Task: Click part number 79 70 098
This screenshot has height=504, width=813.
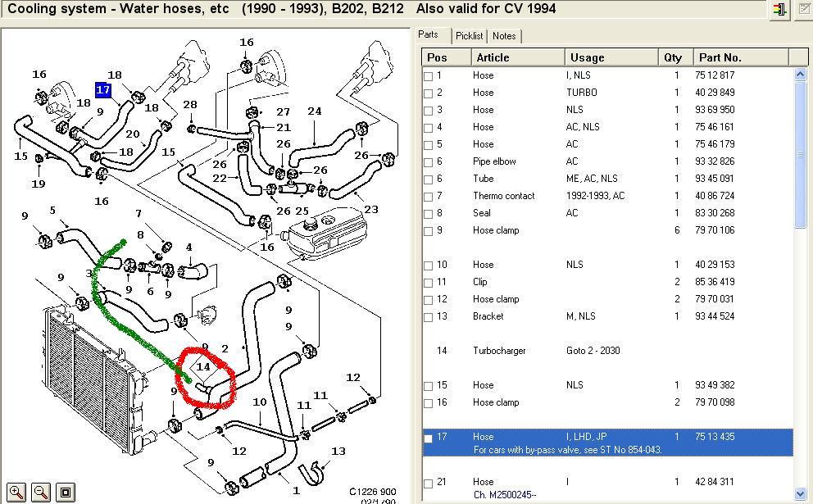Action: tap(715, 402)
